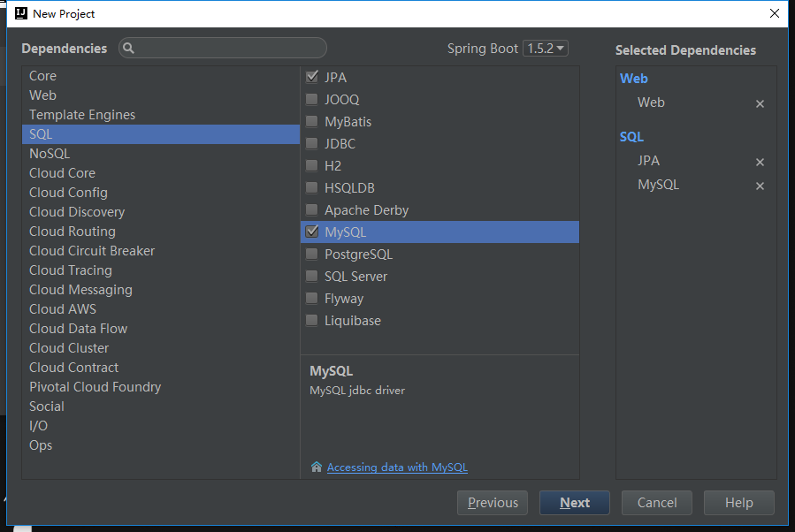Enable the H2 database checkbox
This screenshot has width=795, height=532.
pyautogui.click(x=312, y=165)
